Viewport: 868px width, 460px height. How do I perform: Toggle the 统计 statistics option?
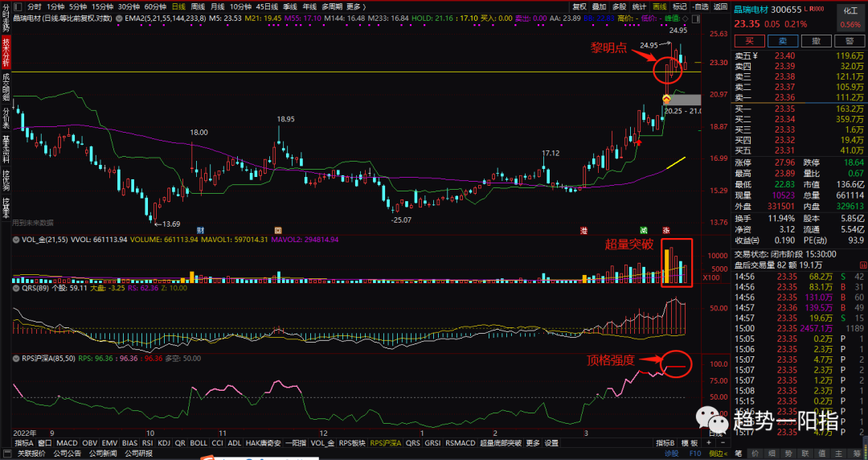click(639, 6)
